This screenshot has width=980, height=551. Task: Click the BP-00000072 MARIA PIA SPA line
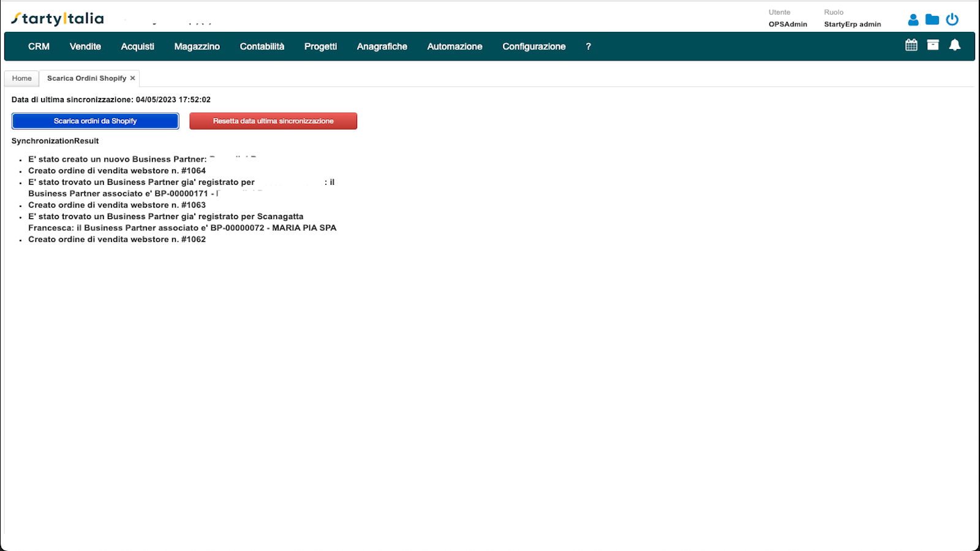coord(183,222)
